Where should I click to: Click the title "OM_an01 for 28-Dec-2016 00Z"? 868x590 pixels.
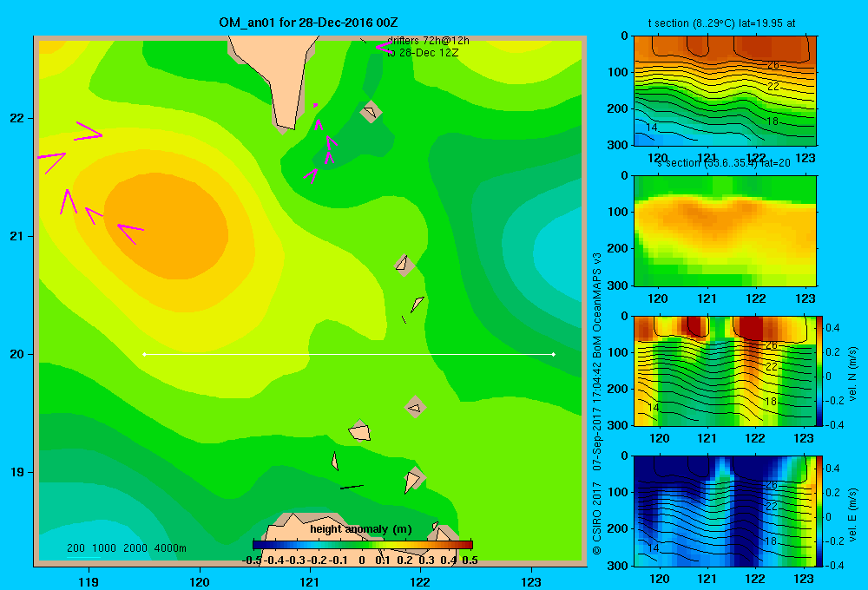(308, 23)
